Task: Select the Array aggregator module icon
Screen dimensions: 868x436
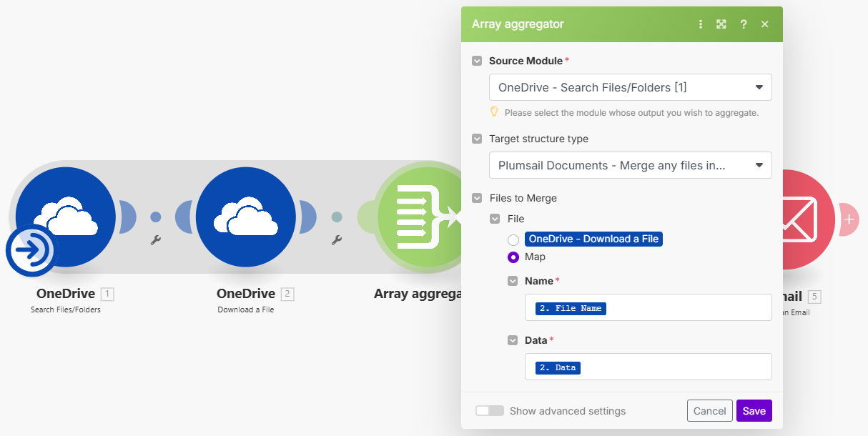Action: tap(420, 217)
